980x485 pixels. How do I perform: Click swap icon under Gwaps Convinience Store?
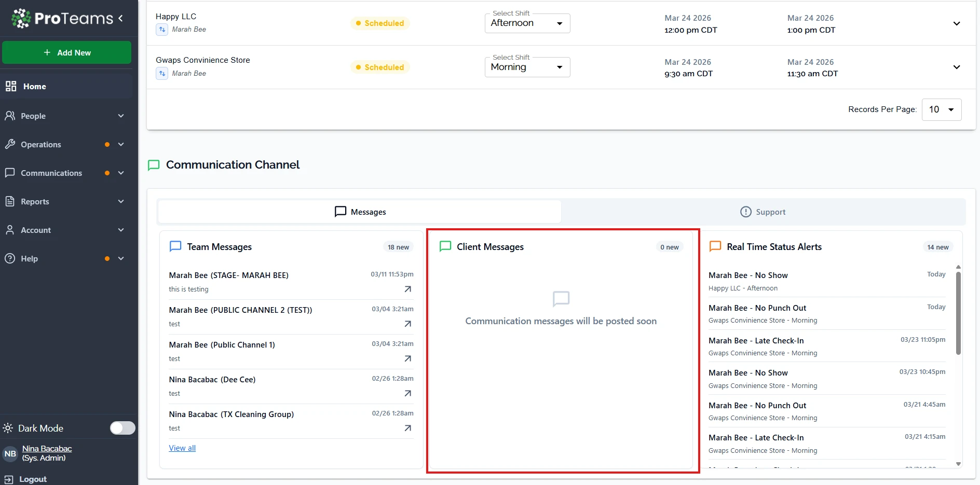pos(162,74)
